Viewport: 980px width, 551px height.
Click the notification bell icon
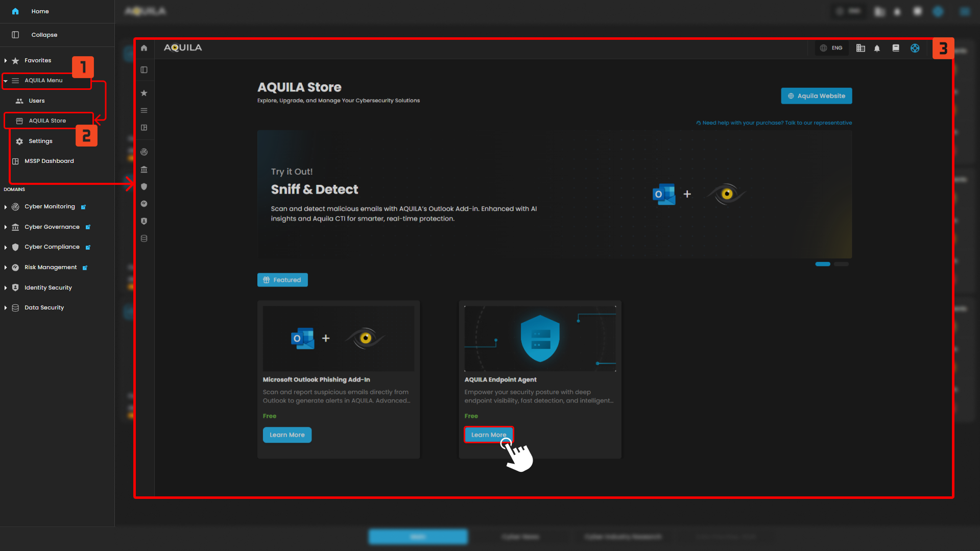pos(877,48)
